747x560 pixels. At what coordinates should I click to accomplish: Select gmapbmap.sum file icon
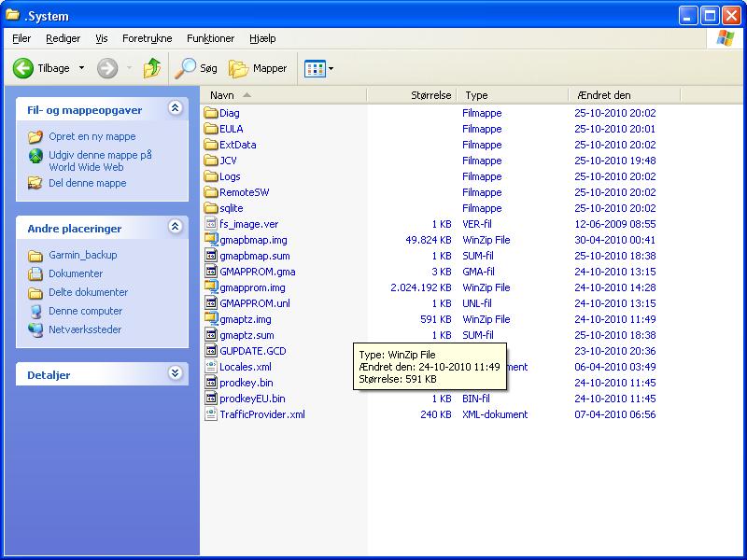(x=211, y=255)
